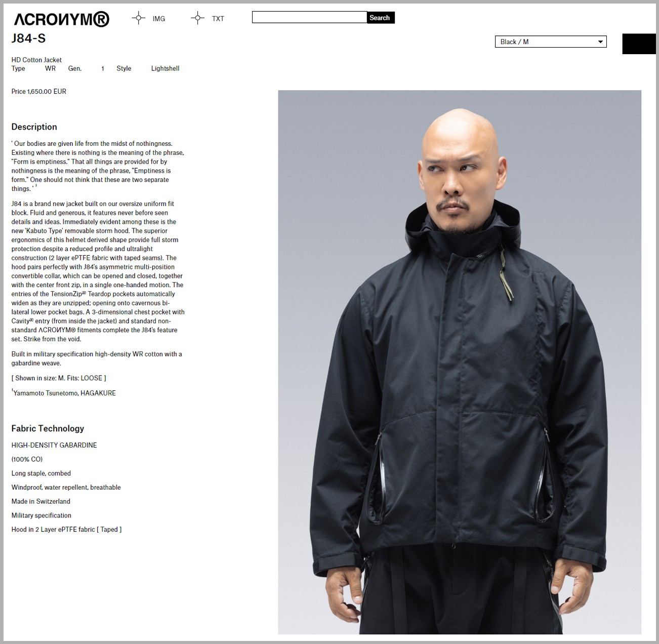Select the crosshair icon beside TXT
The height and width of the screenshot is (644, 659).
tap(197, 18)
